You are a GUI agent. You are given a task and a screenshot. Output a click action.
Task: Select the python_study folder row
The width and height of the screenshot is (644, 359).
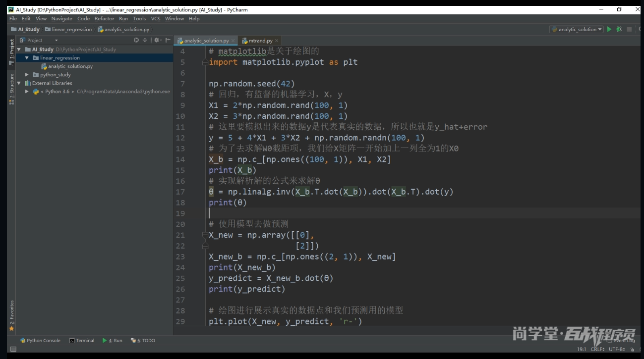pos(94,75)
